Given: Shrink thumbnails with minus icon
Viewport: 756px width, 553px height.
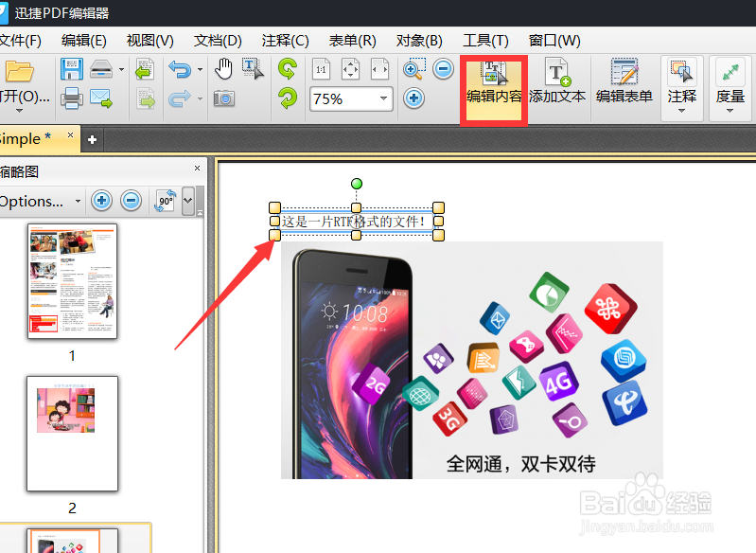Looking at the screenshot, I should pyautogui.click(x=132, y=200).
